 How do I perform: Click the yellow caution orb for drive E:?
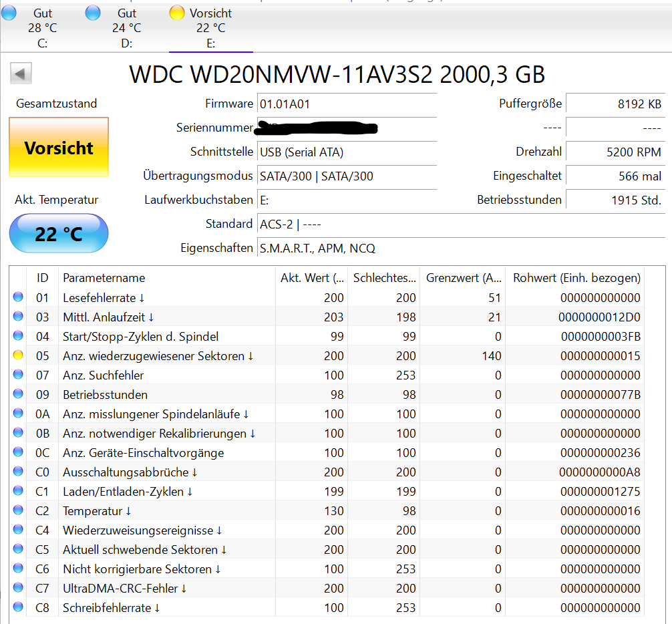coord(177,13)
